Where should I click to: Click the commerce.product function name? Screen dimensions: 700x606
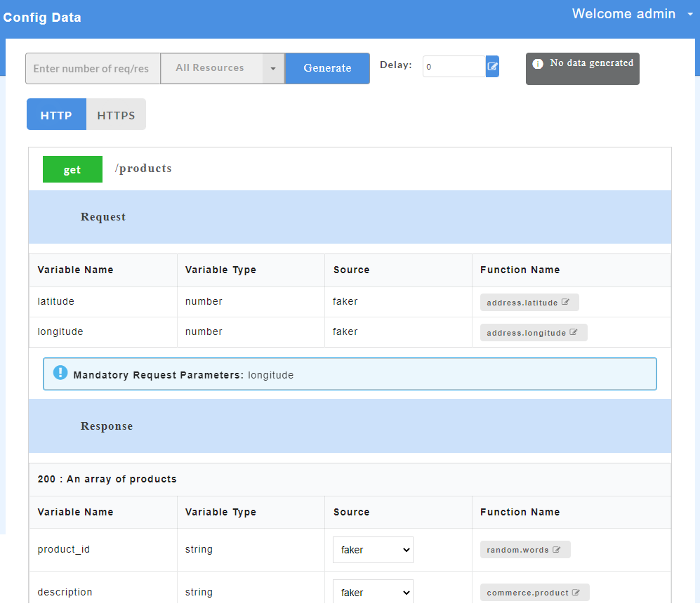click(527, 593)
